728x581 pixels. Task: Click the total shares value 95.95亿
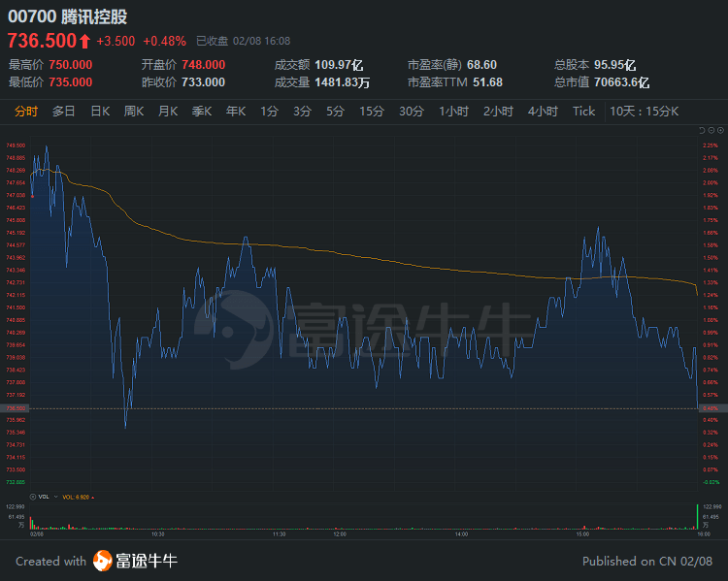615,65
